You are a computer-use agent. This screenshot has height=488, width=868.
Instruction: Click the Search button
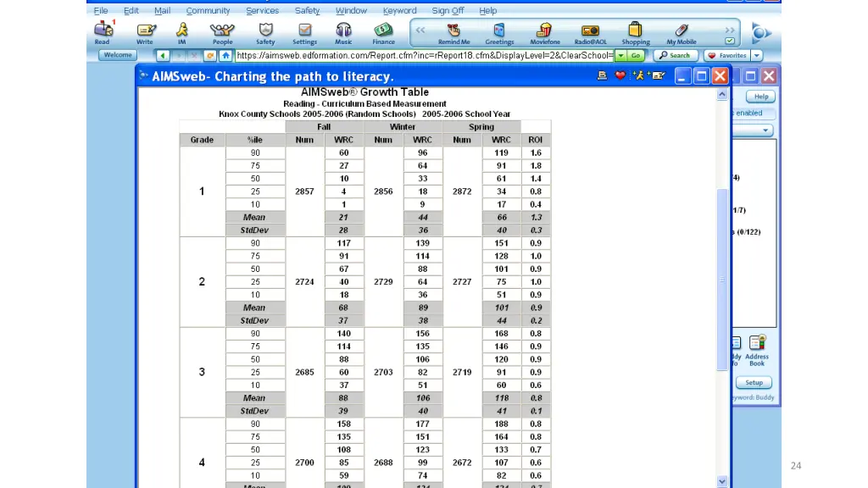point(676,55)
